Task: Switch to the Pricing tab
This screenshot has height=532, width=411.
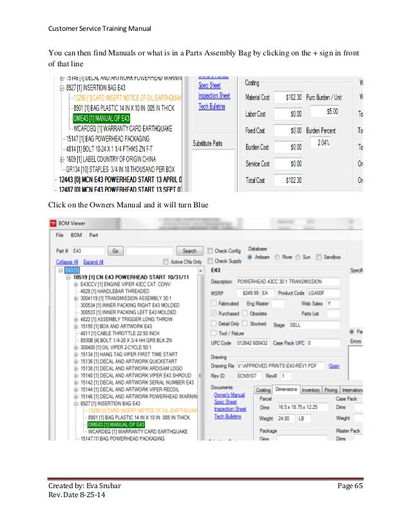Action: (330, 390)
